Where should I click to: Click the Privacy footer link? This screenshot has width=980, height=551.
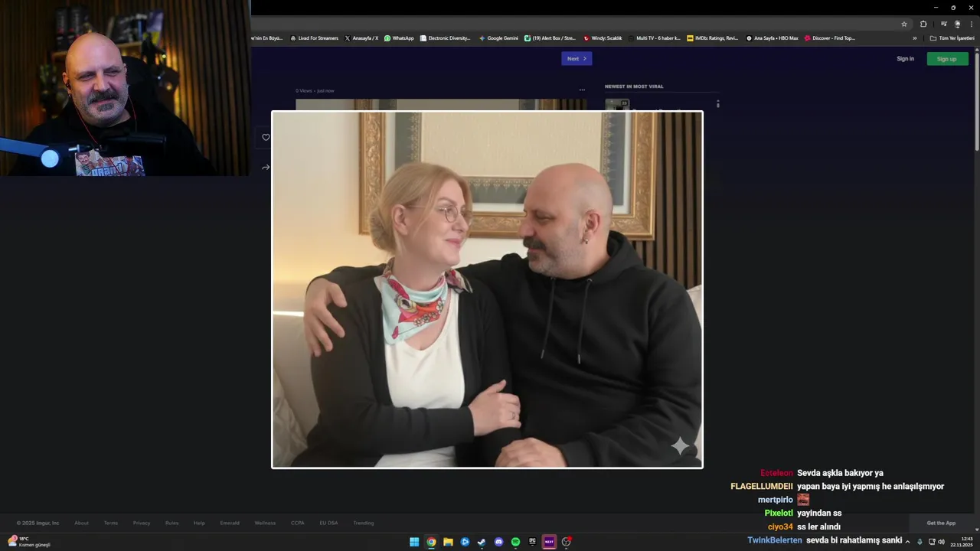tap(142, 523)
